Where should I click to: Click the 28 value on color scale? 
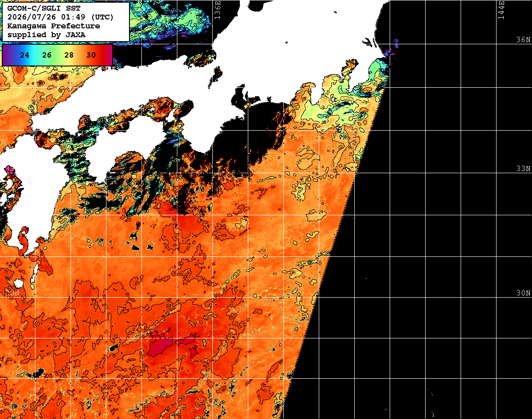[69, 55]
